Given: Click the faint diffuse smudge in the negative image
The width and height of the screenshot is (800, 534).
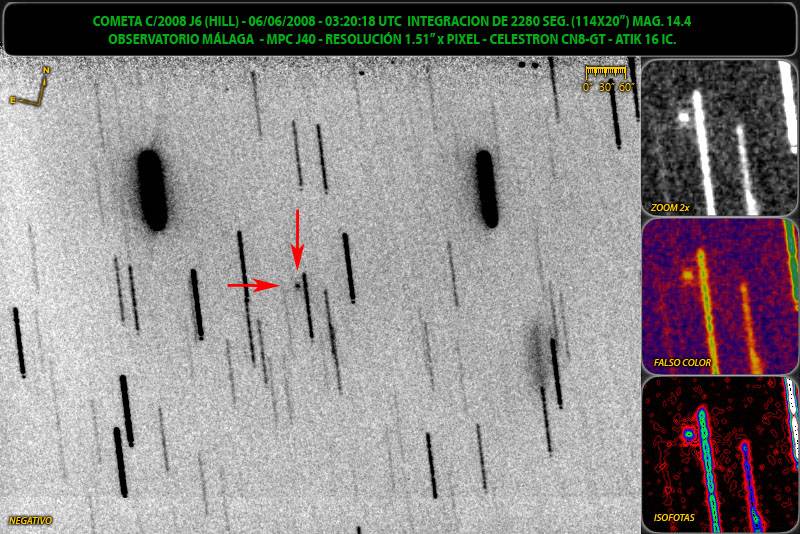Looking at the screenshot, I should point(538,354).
